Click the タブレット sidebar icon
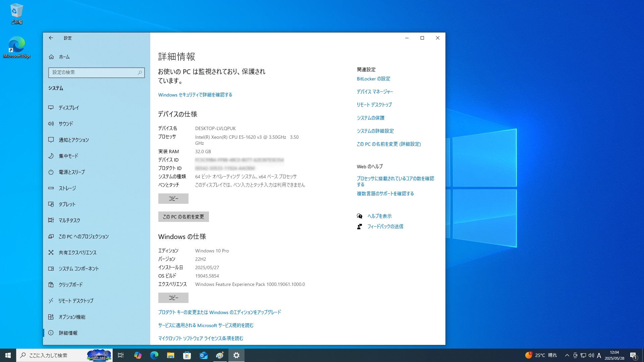Image resolution: width=644 pixels, height=362 pixels. coord(51,204)
